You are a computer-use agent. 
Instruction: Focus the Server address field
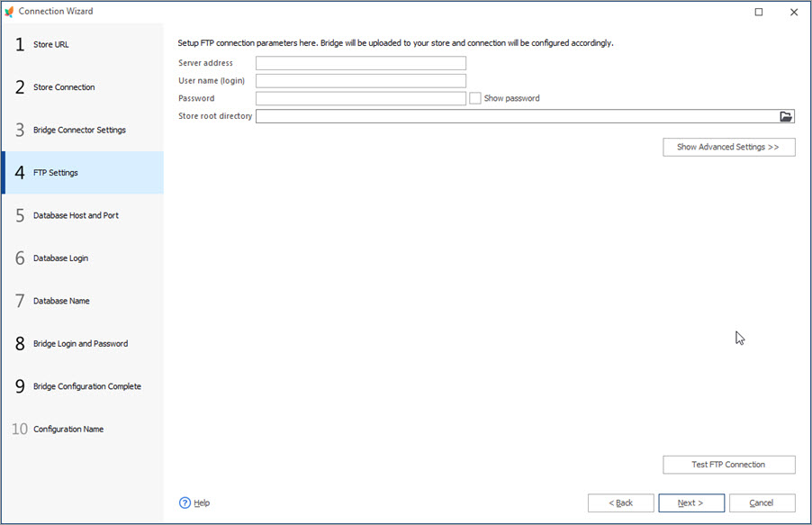pyautogui.click(x=360, y=63)
